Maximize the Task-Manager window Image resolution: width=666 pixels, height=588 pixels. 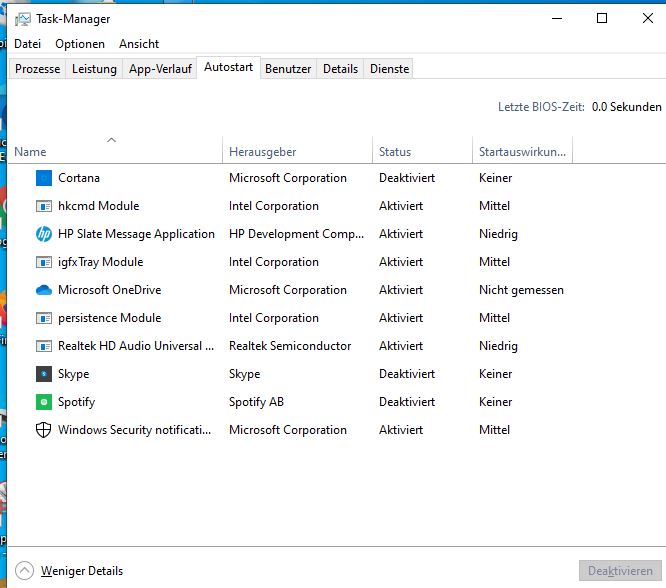pos(602,18)
